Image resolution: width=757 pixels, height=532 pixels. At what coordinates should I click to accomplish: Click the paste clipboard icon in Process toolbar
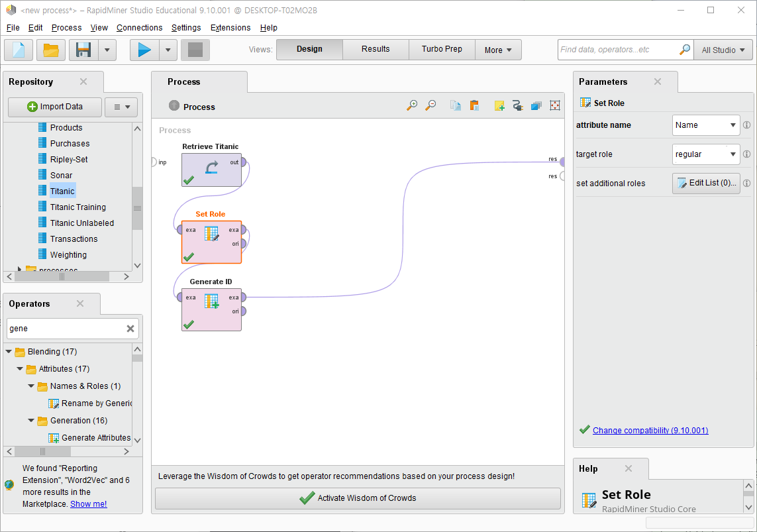pyautogui.click(x=474, y=105)
